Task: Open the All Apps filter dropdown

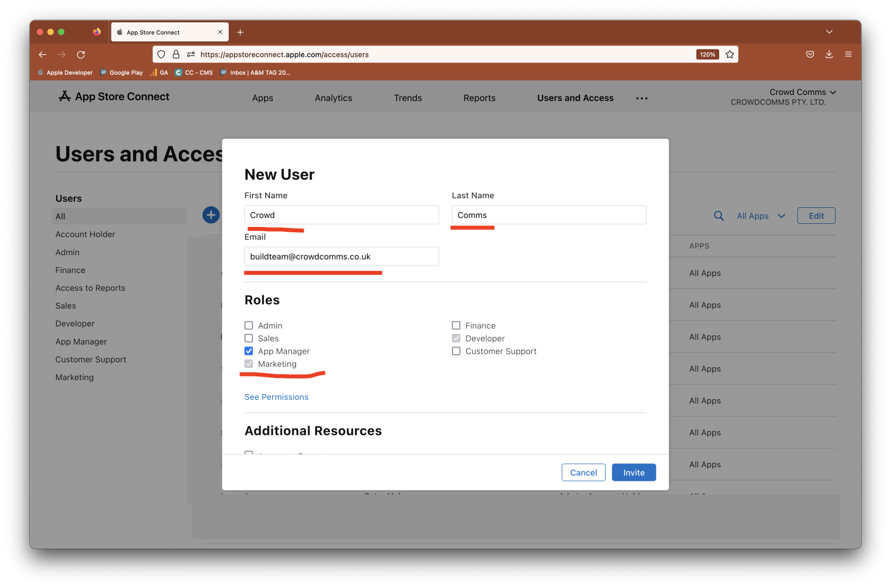Action: point(760,216)
